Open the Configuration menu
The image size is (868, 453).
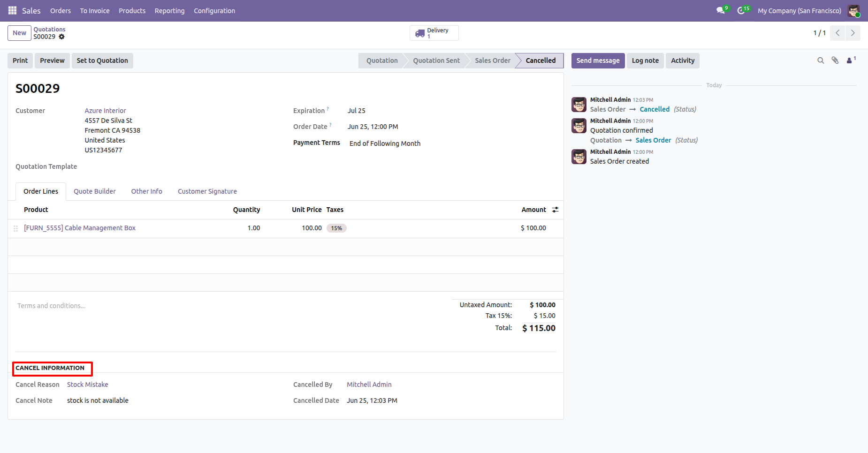(214, 10)
